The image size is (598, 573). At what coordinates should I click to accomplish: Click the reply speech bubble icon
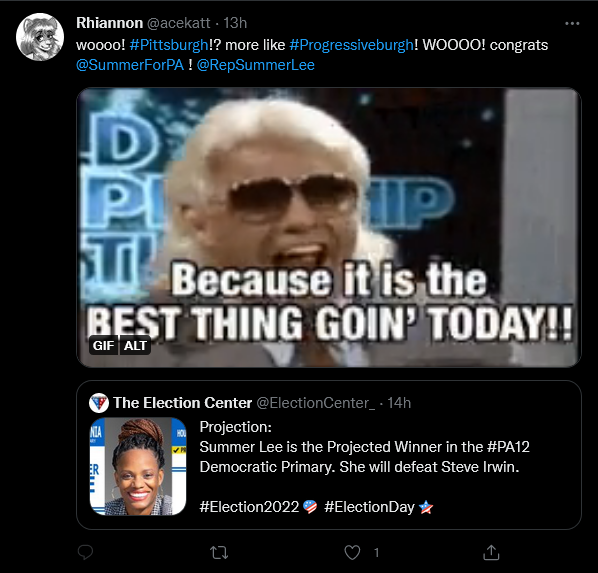pyautogui.click(x=85, y=552)
